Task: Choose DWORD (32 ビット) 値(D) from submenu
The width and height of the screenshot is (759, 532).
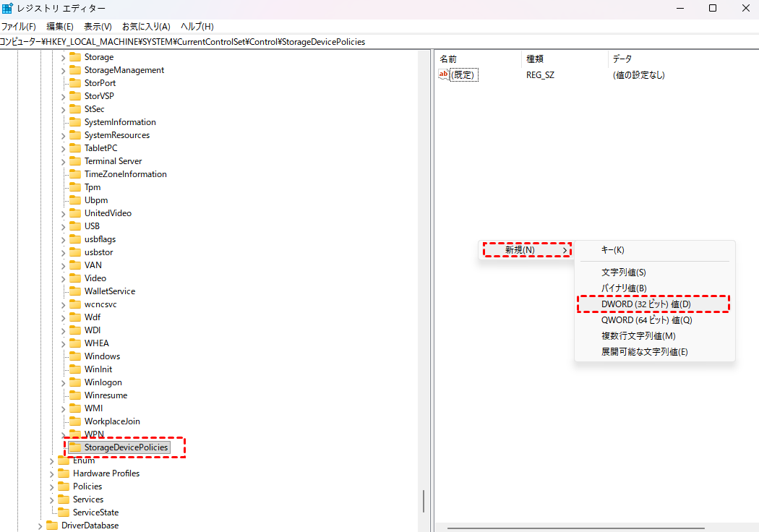Action: [646, 304]
